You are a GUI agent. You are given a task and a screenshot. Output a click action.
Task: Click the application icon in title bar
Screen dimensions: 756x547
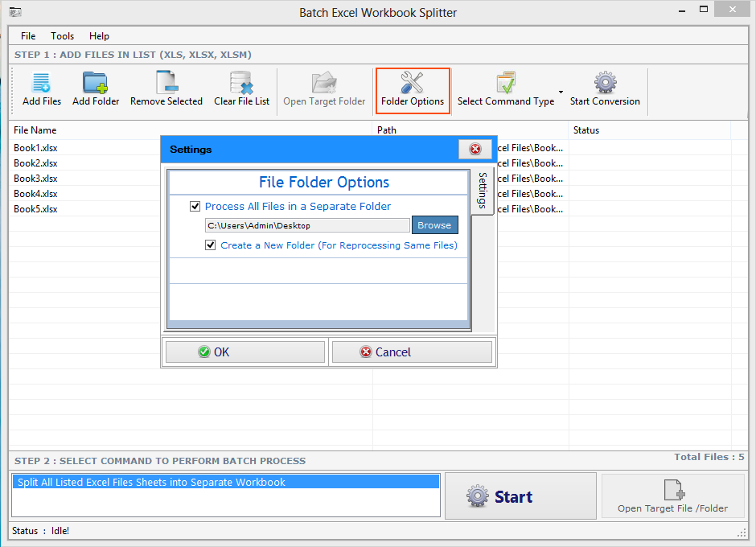(15, 12)
